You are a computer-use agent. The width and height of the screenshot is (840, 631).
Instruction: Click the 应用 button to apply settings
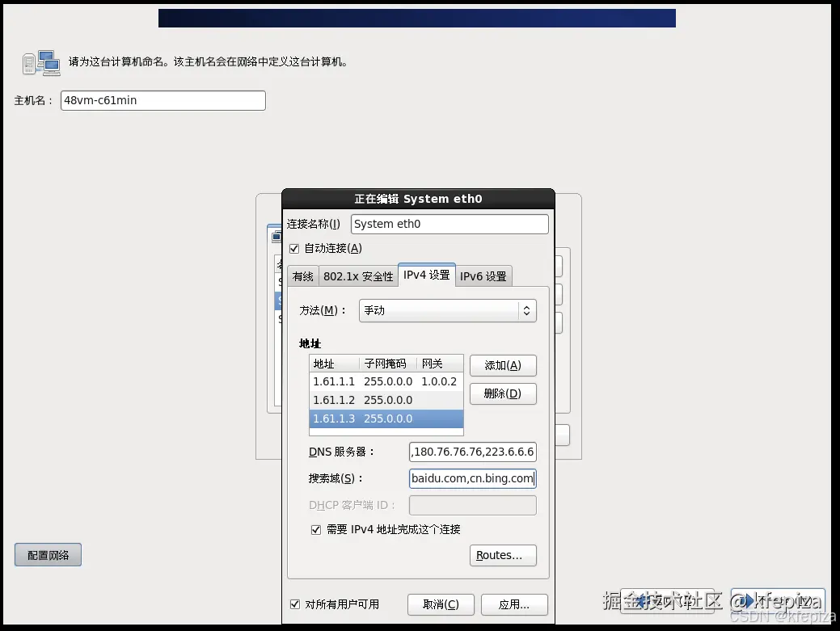[x=513, y=604]
